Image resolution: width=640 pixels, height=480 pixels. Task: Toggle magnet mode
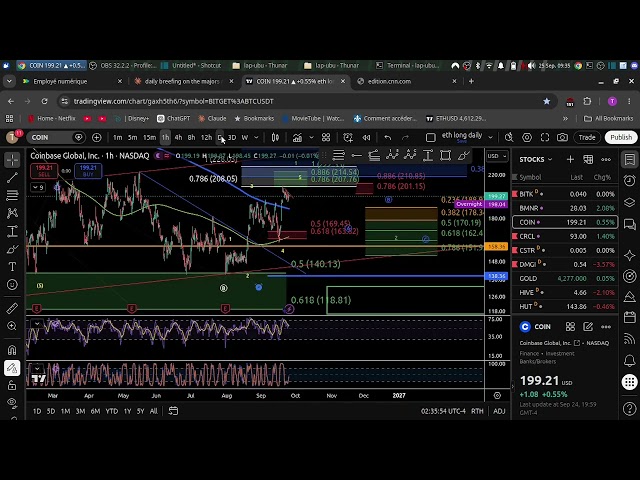pyautogui.click(x=12, y=350)
